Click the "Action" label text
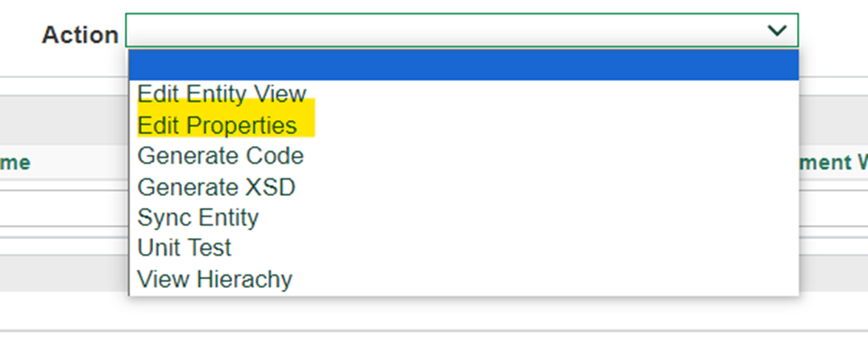 pos(80,35)
